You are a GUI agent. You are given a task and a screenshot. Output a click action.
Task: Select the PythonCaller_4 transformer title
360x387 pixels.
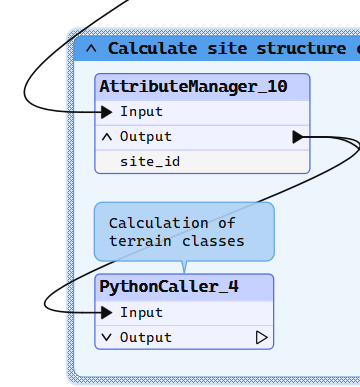click(169, 287)
